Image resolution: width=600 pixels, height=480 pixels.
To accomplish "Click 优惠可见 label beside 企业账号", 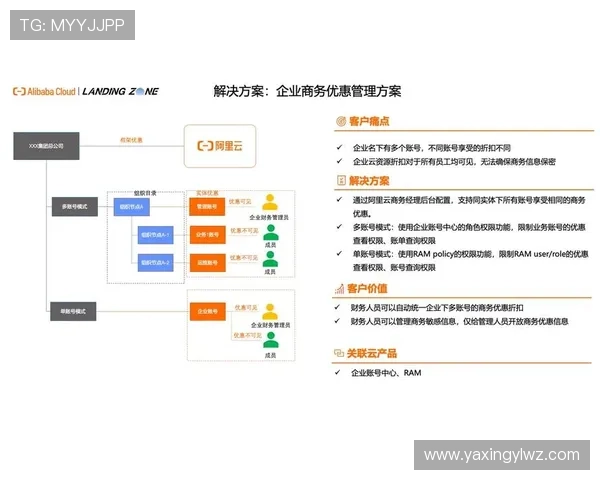I will 246,307.
